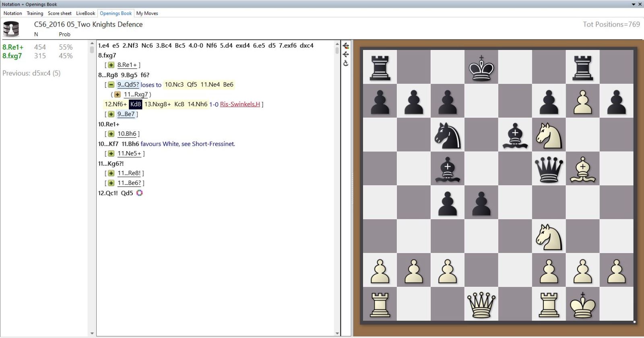This screenshot has width=644, height=338.
Task: Switch to the LiveBook tab
Action: coord(85,13)
